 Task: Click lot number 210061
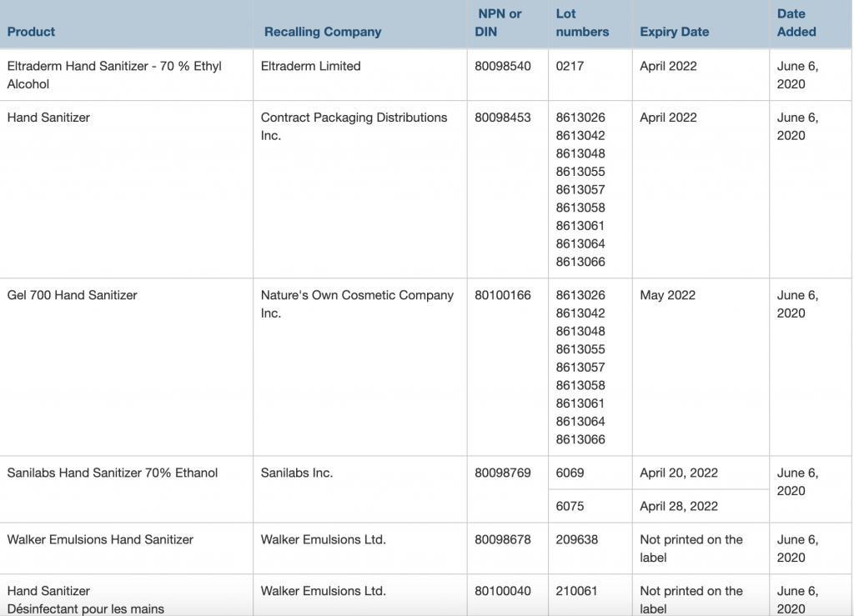[576, 591]
